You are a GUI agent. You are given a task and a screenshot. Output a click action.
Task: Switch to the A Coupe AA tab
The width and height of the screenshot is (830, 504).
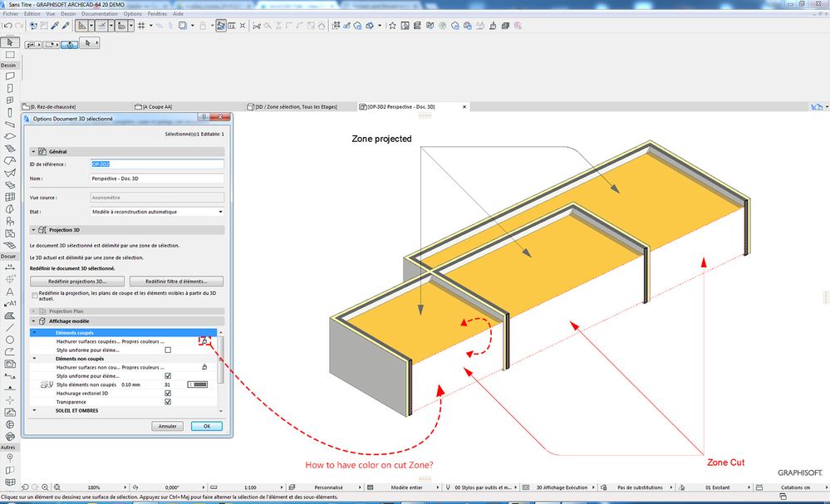(x=158, y=106)
